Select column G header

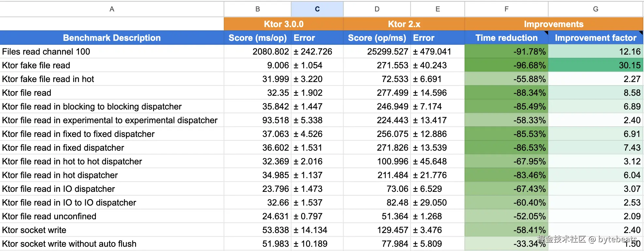(x=595, y=9)
